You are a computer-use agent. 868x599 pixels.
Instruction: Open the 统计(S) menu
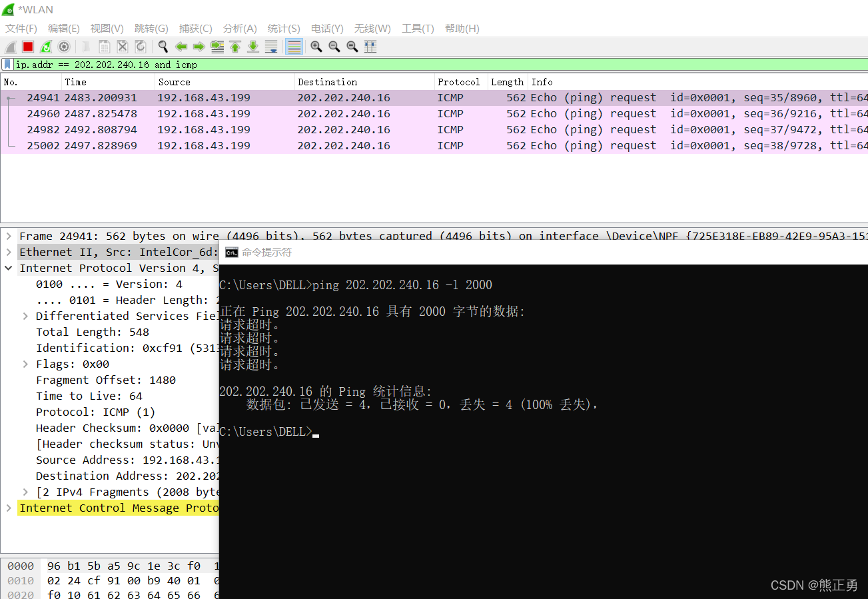284,29
